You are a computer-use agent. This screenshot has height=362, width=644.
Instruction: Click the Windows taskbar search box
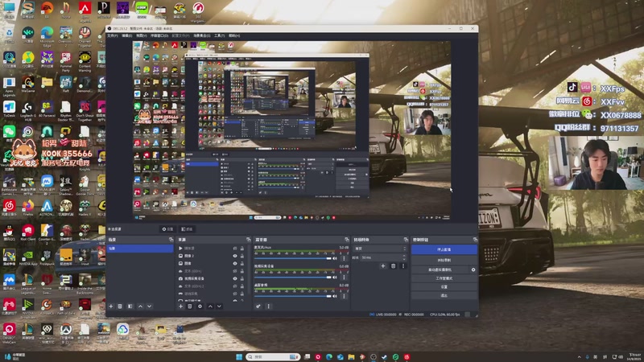click(x=273, y=357)
